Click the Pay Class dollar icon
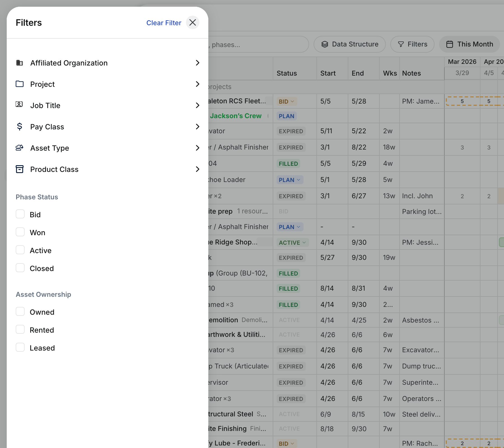 coord(20,127)
